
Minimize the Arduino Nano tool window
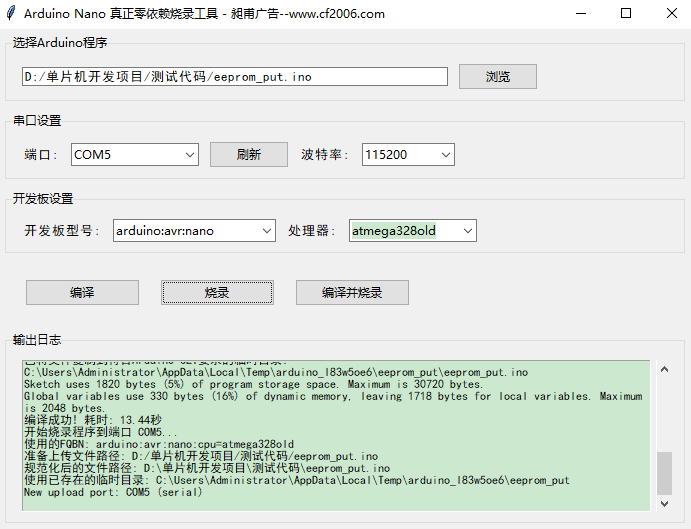click(579, 14)
